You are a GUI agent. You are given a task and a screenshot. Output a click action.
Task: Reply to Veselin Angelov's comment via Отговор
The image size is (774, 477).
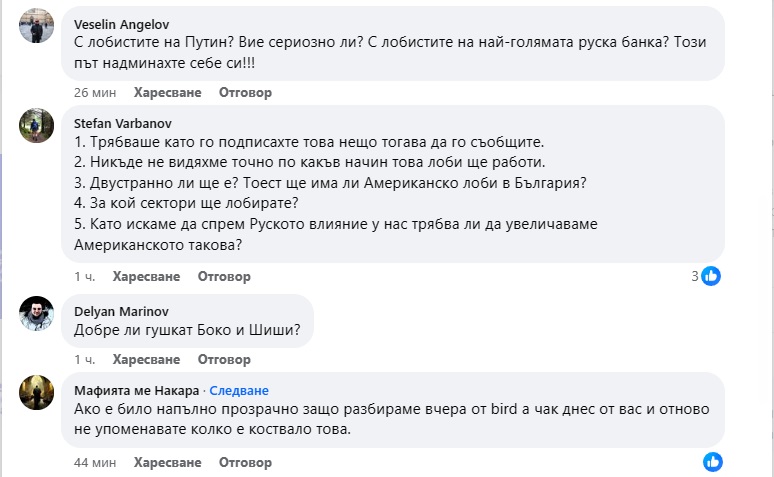click(x=245, y=92)
